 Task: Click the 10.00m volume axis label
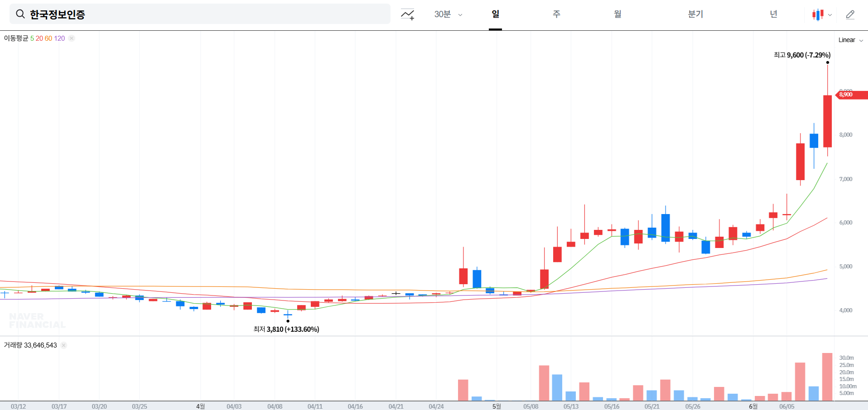point(848,386)
